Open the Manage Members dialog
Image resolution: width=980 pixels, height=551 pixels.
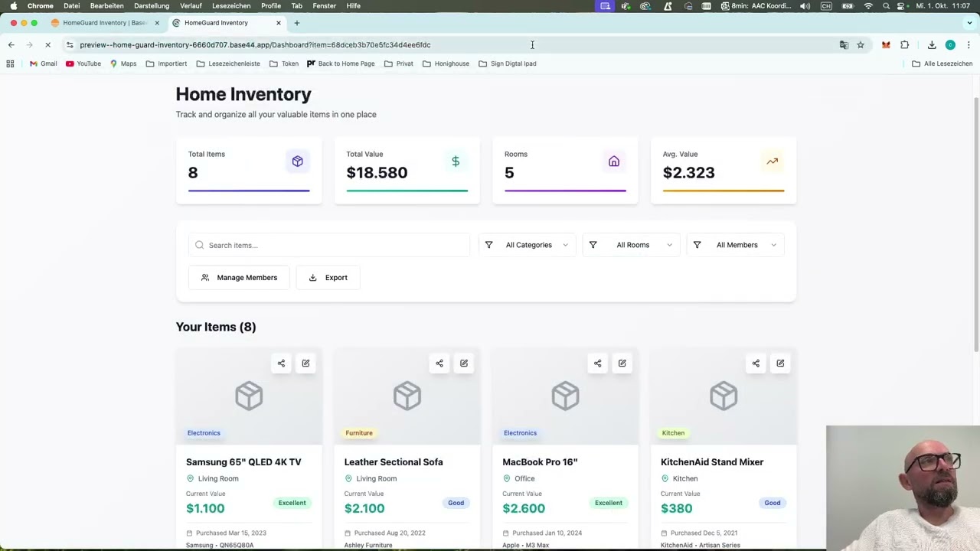239,278
